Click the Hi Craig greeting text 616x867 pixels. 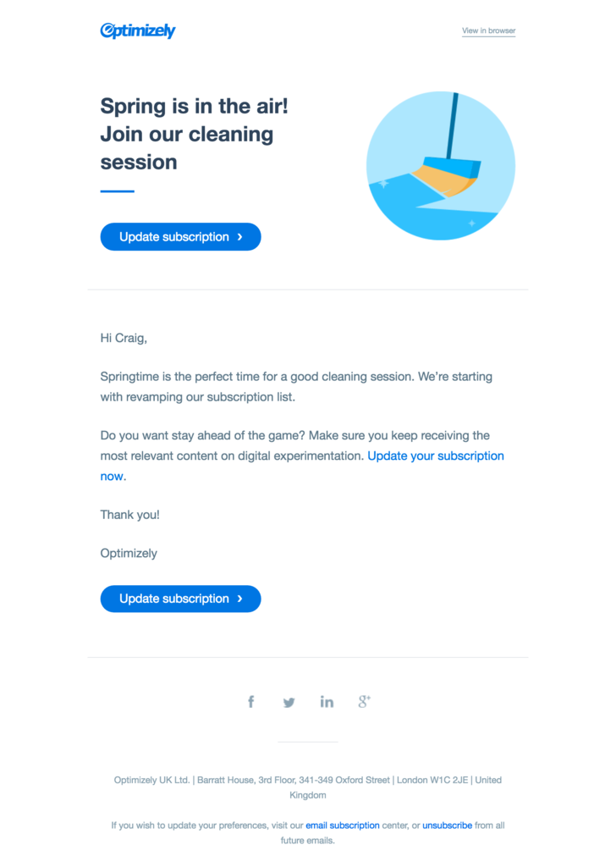click(124, 338)
